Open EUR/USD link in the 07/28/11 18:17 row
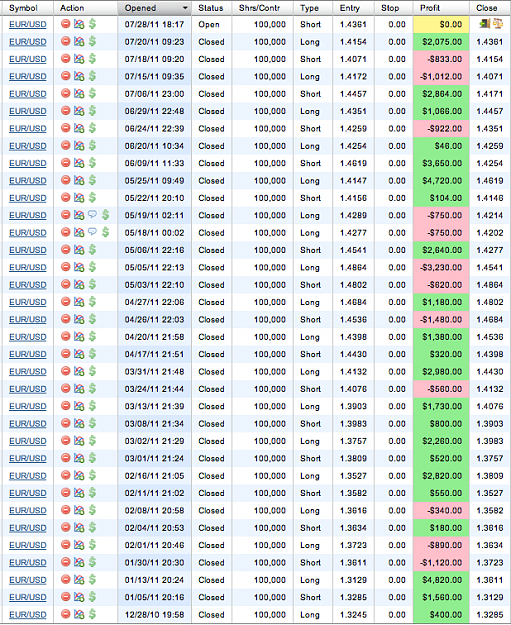The height and width of the screenshot is (625, 511). (x=28, y=24)
